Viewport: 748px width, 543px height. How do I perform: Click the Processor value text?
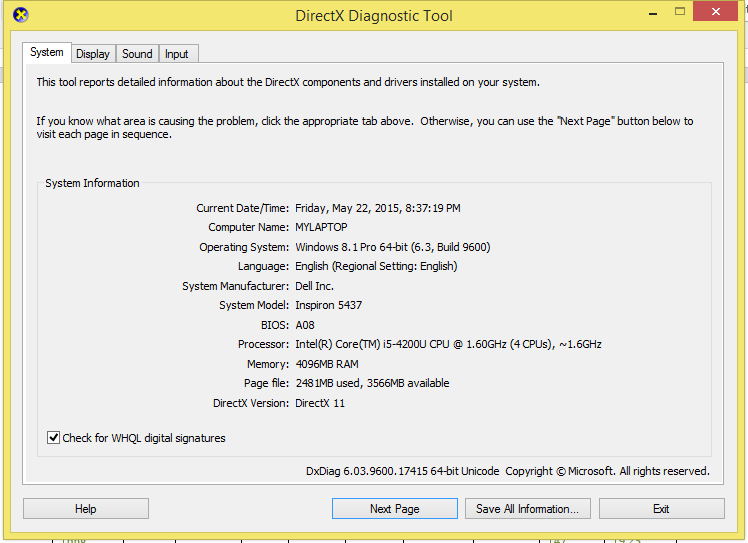tap(448, 345)
